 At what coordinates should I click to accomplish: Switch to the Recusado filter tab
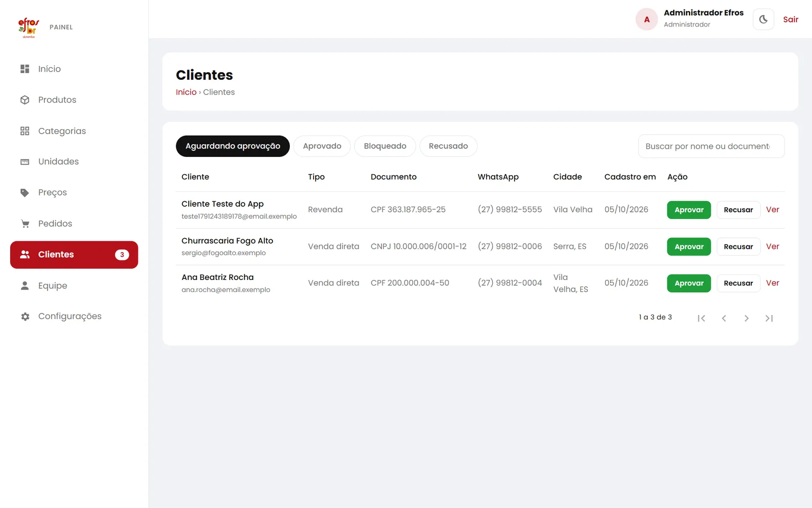coord(449,146)
